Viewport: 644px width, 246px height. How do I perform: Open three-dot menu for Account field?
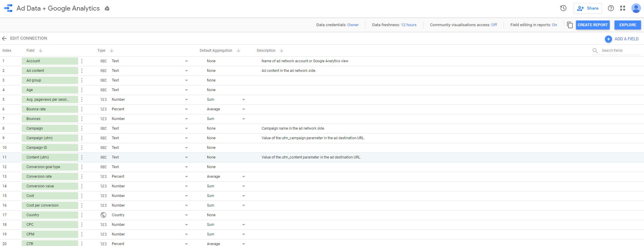(x=82, y=61)
